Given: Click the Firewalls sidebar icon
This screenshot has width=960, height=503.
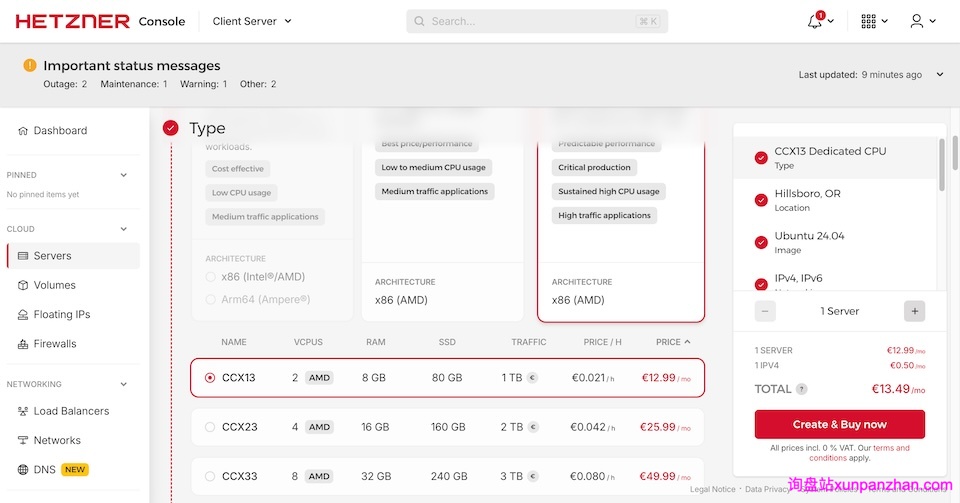Looking at the screenshot, I should click(x=24, y=344).
